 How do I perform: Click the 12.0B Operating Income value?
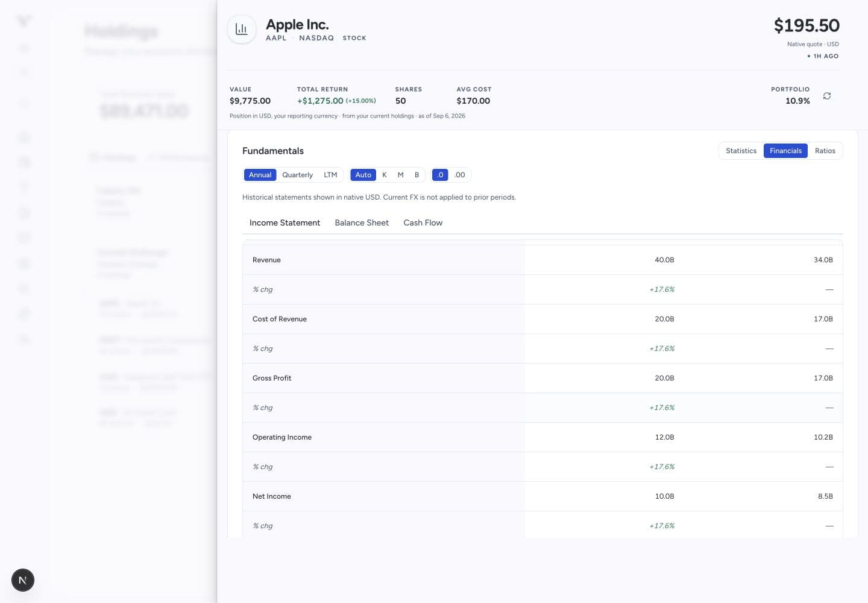click(664, 437)
